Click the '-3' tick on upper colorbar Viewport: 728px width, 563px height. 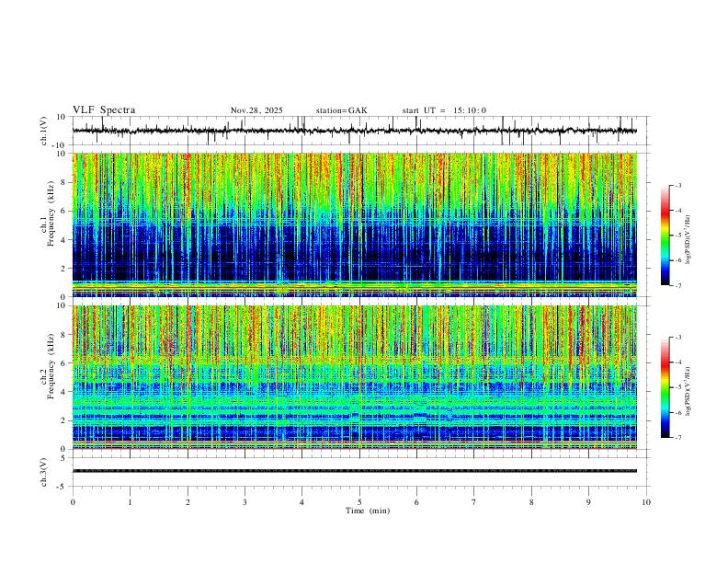click(x=677, y=185)
